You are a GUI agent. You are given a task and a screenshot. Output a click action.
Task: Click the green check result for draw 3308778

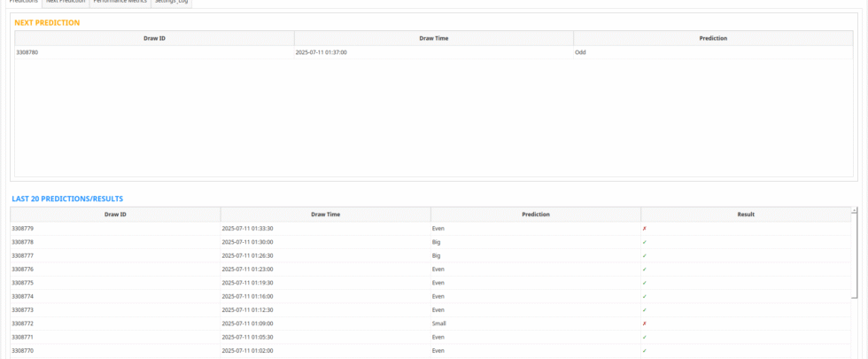pyautogui.click(x=644, y=242)
